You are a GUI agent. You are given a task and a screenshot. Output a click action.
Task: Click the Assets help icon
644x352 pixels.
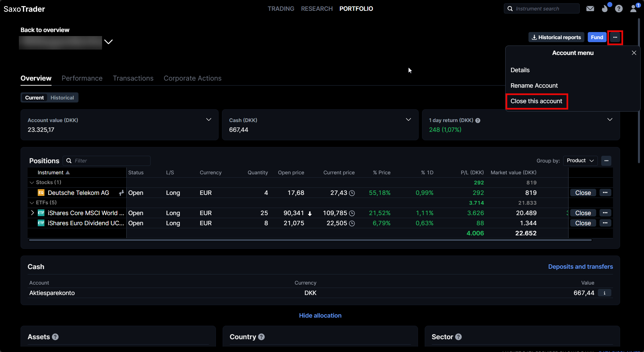56,337
